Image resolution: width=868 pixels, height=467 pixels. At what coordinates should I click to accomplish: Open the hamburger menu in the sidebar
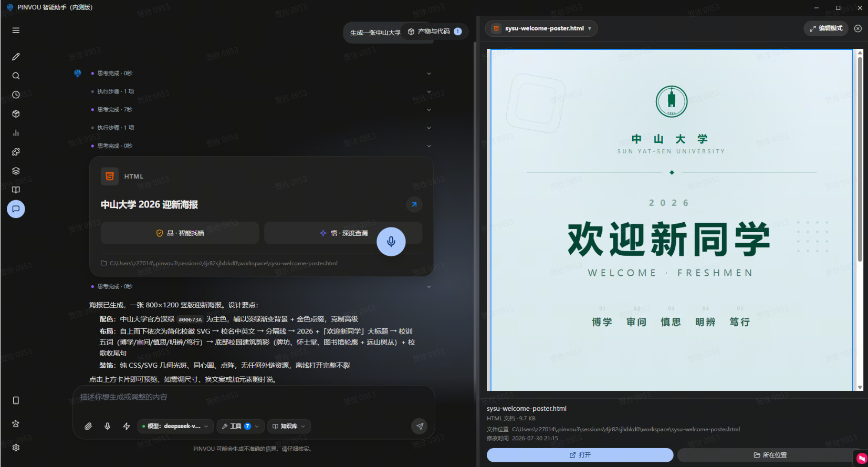coord(16,30)
